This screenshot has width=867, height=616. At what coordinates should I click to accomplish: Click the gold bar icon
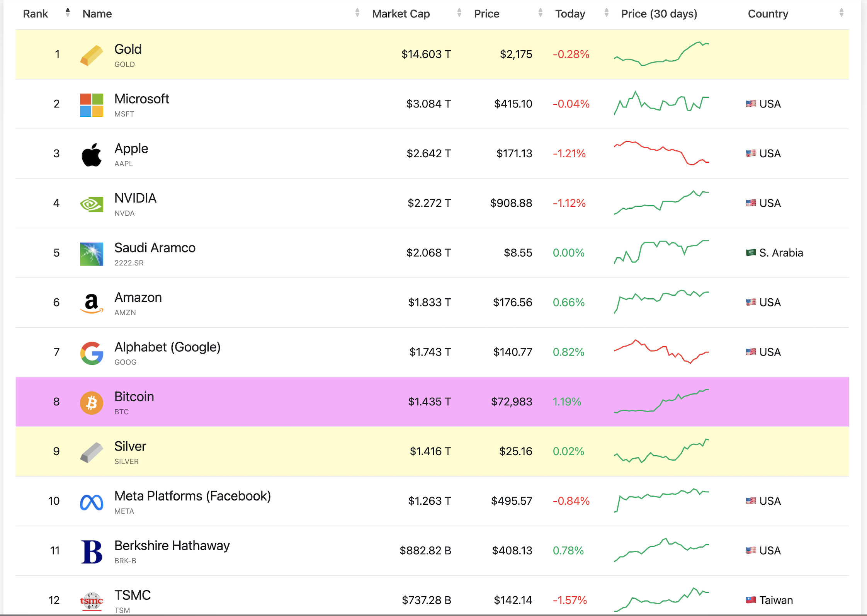coord(92,55)
